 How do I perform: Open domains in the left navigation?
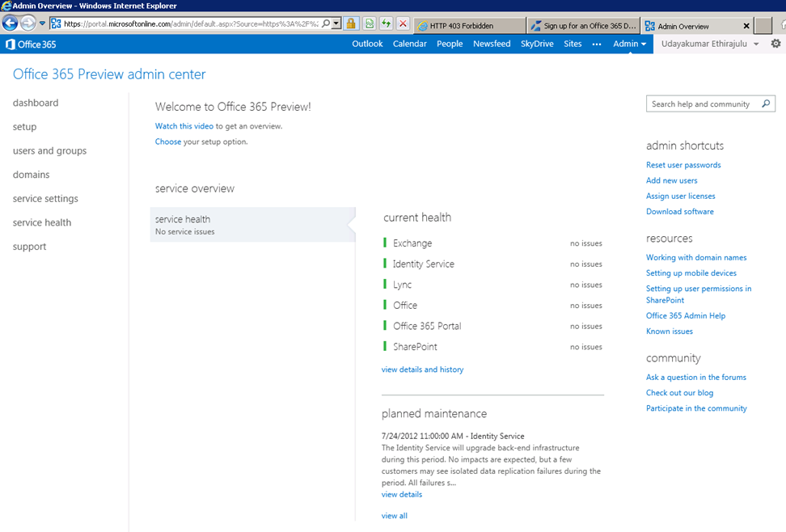click(x=31, y=175)
